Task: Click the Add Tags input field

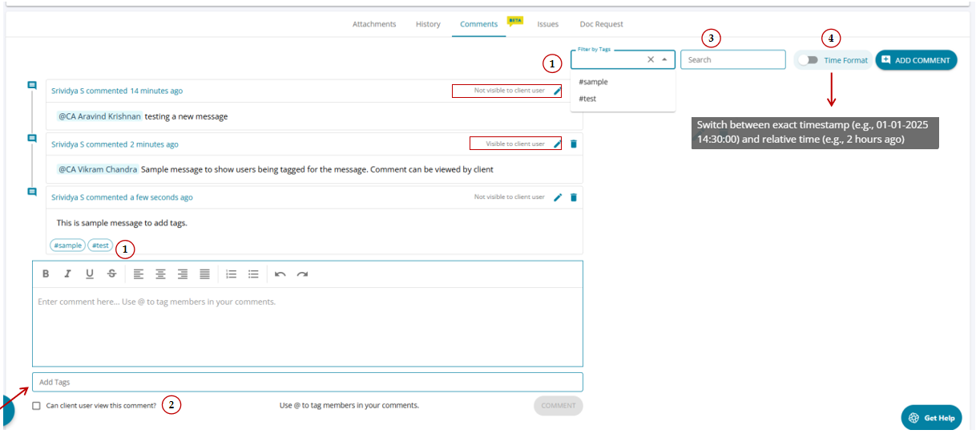Action: [x=308, y=382]
